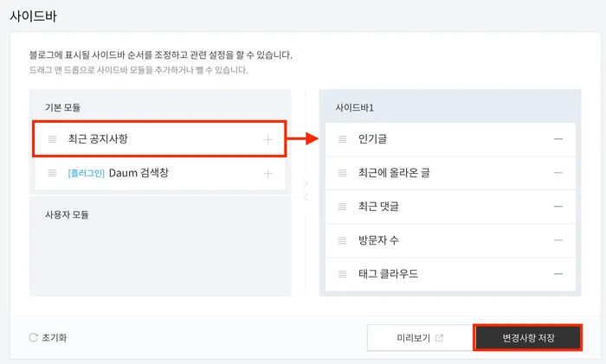
Task: Click right chevron between module panels
Action: click(x=305, y=183)
